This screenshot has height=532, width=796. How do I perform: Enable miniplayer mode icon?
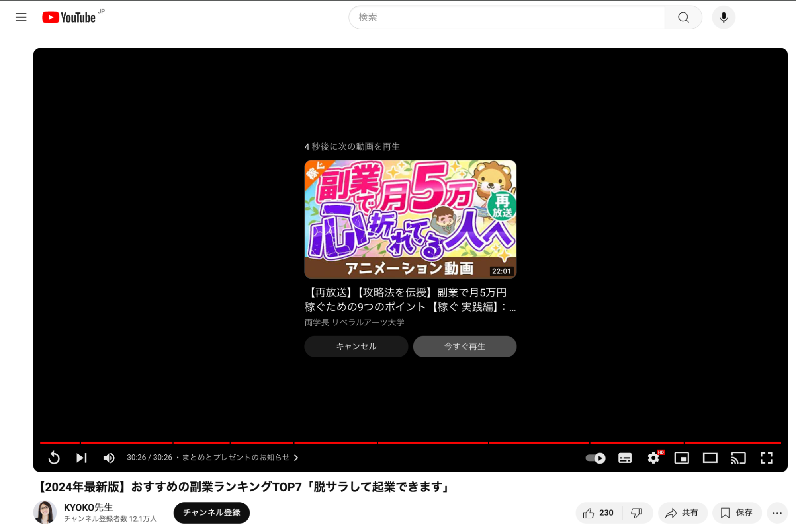(682, 458)
